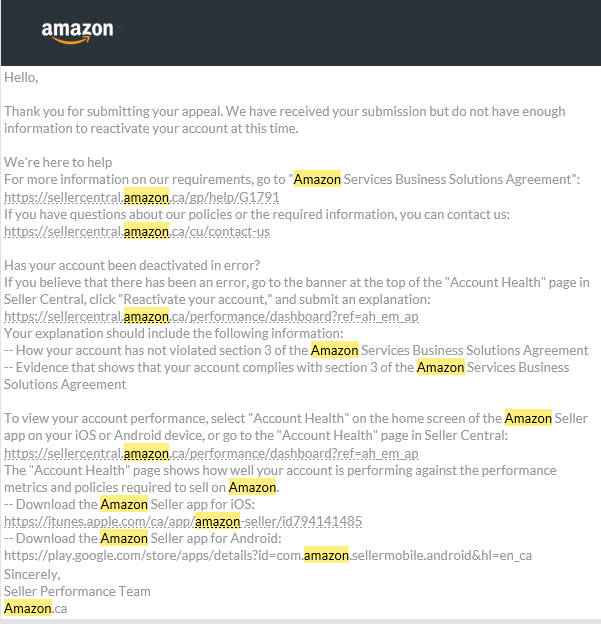Click highlighted "Amazon" after "required to sell on"
Viewport: 601px width, 624px height.
pyautogui.click(x=252, y=487)
